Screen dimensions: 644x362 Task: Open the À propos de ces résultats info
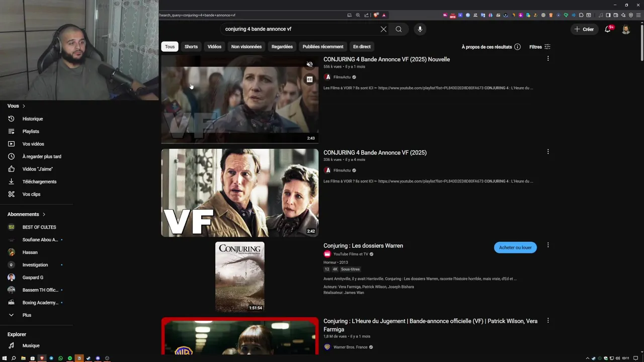tap(491, 47)
